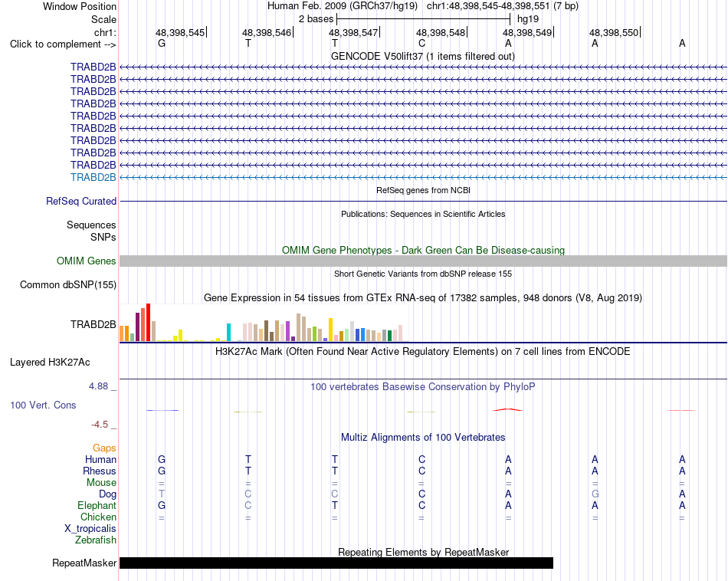Click the 'Layered H3K27Ac' track label
This screenshot has width=728, height=581.
pyautogui.click(x=50, y=363)
